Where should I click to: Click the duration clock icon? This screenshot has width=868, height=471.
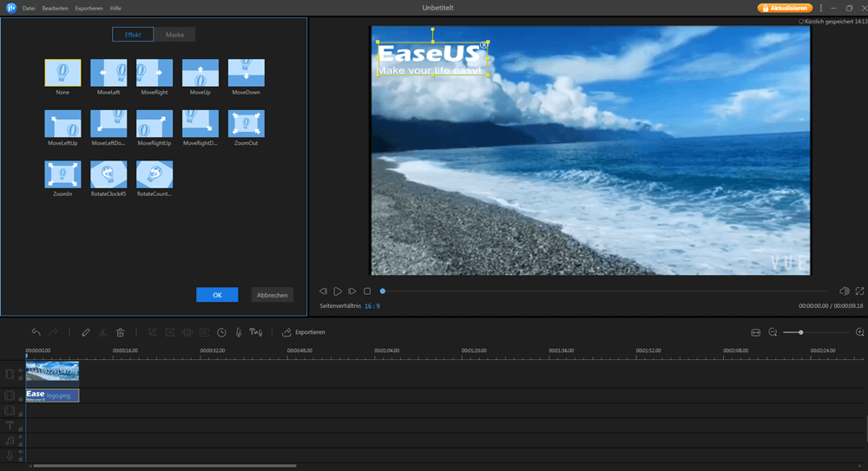point(221,332)
